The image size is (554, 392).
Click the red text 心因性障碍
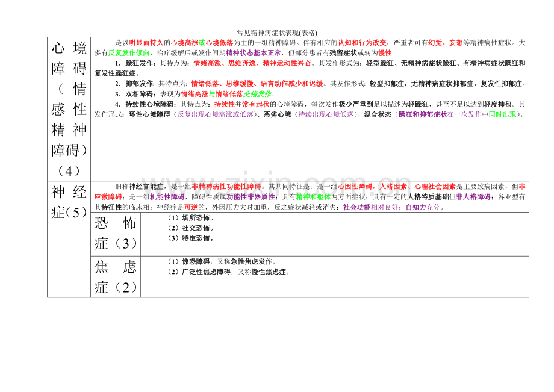pos(355,187)
